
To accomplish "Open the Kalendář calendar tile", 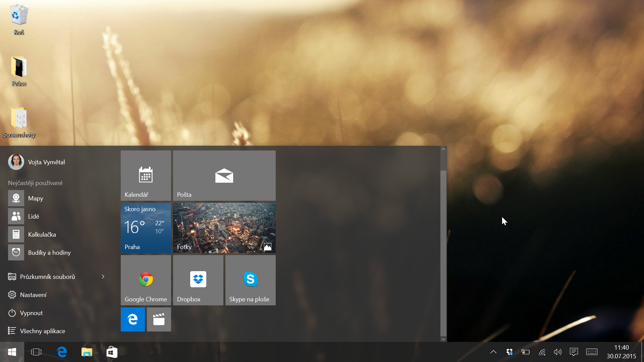I will [x=146, y=175].
